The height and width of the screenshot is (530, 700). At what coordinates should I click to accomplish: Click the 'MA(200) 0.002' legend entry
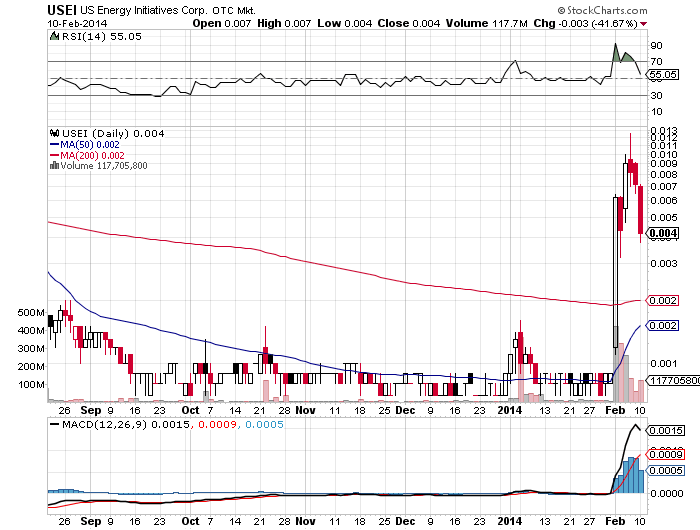[92, 155]
